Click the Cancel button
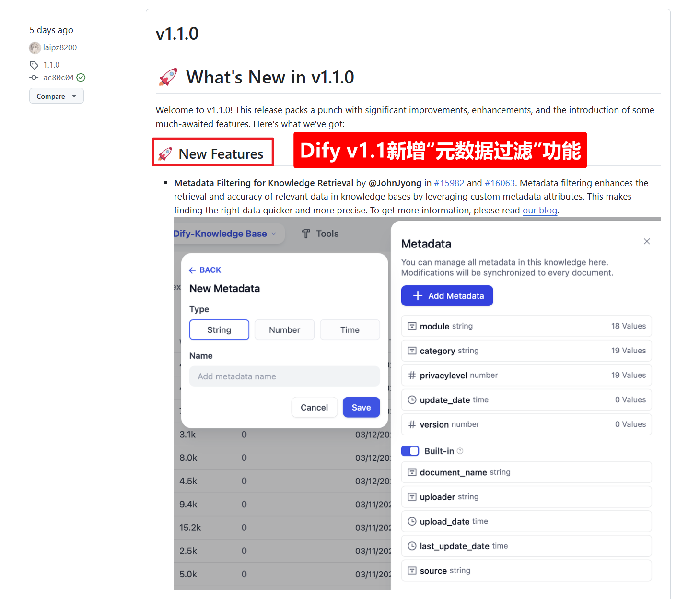This screenshot has width=700, height=599. [314, 407]
